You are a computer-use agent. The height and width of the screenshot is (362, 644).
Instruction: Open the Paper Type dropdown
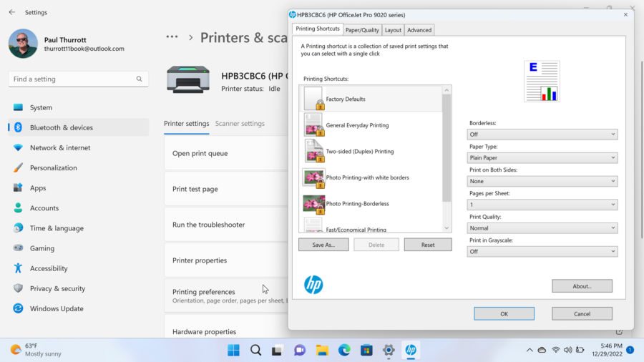coord(542,158)
